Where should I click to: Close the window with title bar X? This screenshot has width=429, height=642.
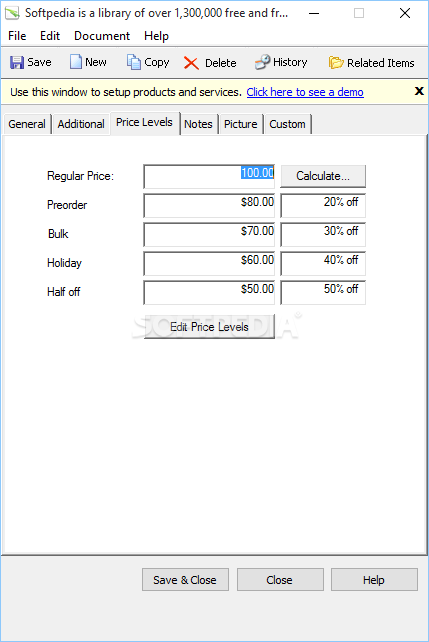pos(405,13)
